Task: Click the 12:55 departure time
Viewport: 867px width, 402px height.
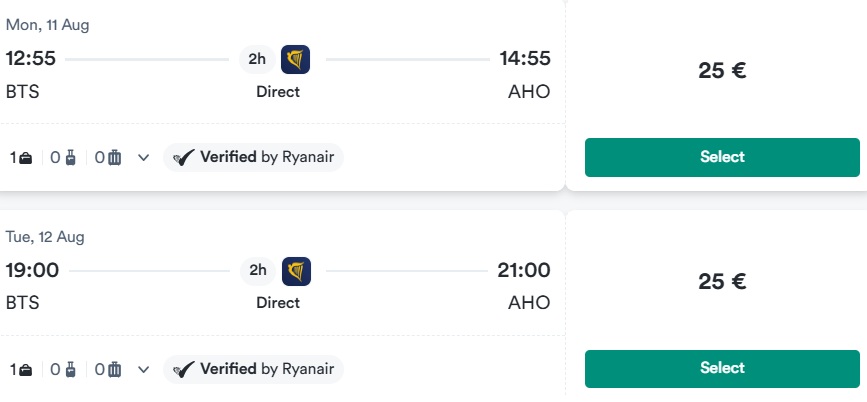Action: pos(31,59)
